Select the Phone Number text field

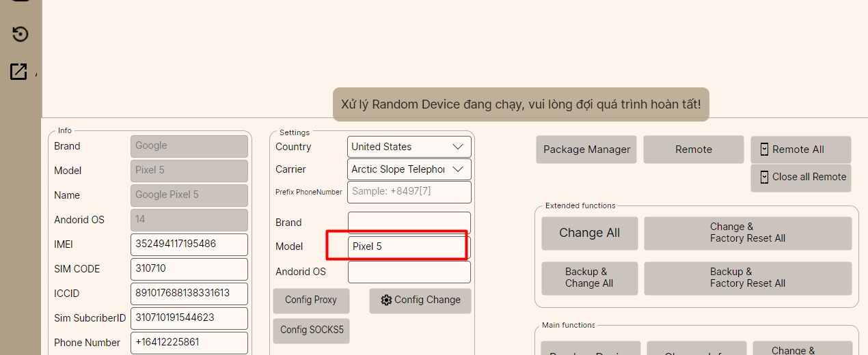pyautogui.click(x=189, y=343)
